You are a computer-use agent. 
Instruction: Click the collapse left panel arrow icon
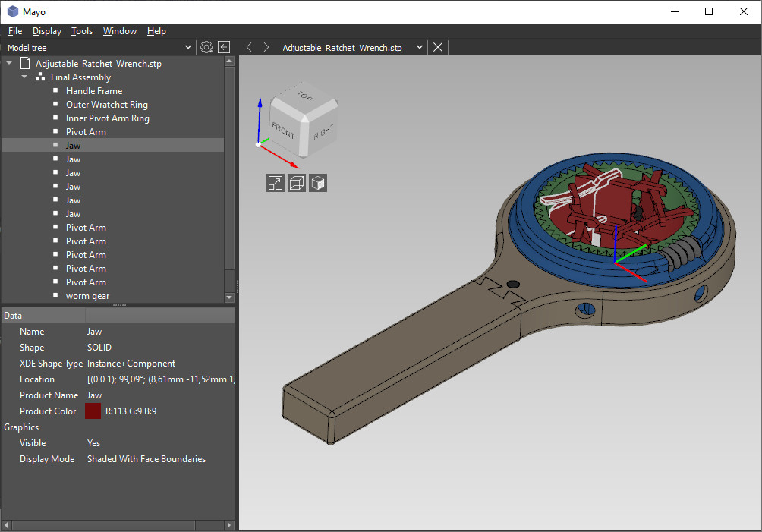[x=224, y=47]
